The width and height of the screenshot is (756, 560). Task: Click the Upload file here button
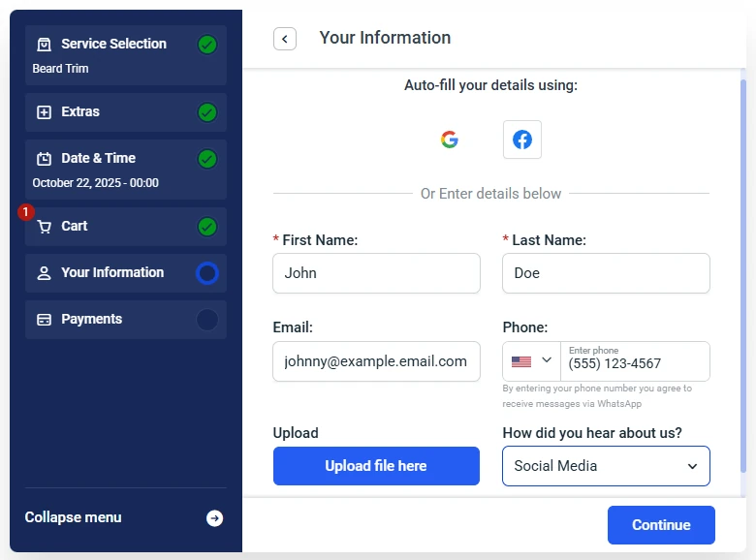[x=376, y=466]
